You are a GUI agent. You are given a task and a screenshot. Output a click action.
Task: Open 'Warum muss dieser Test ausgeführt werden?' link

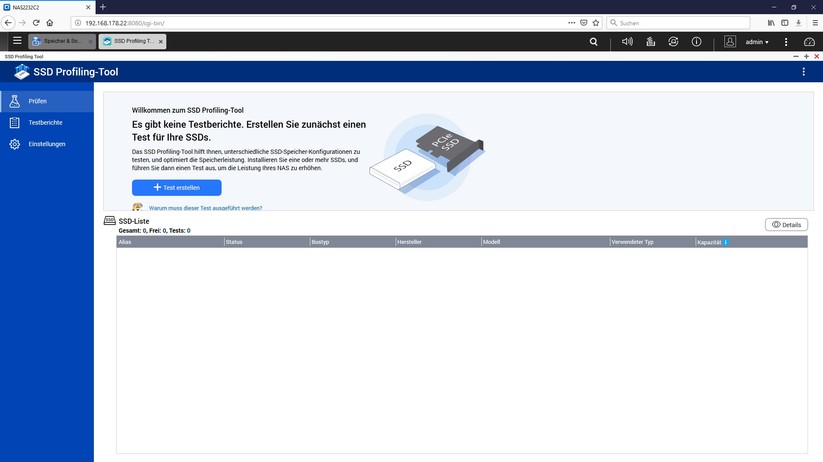[205, 208]
